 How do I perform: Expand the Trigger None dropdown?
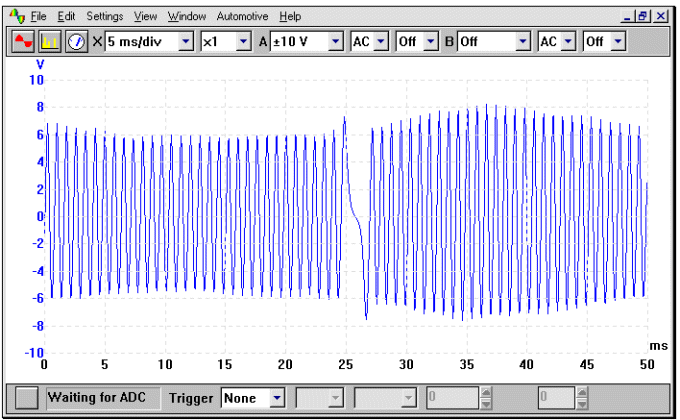point(277,398)
